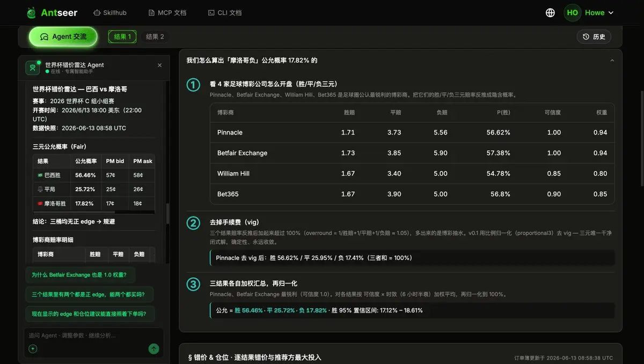The width and height of the screenshot is (644, 364).
Task: Open the Howe account dropdown
Action: coord(599,12)
